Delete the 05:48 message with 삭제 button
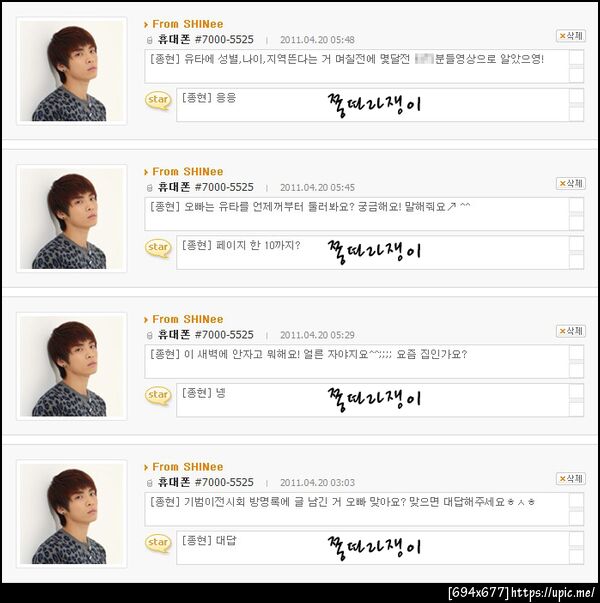Screen dimensions: 600x603 [x=571, y=36]
